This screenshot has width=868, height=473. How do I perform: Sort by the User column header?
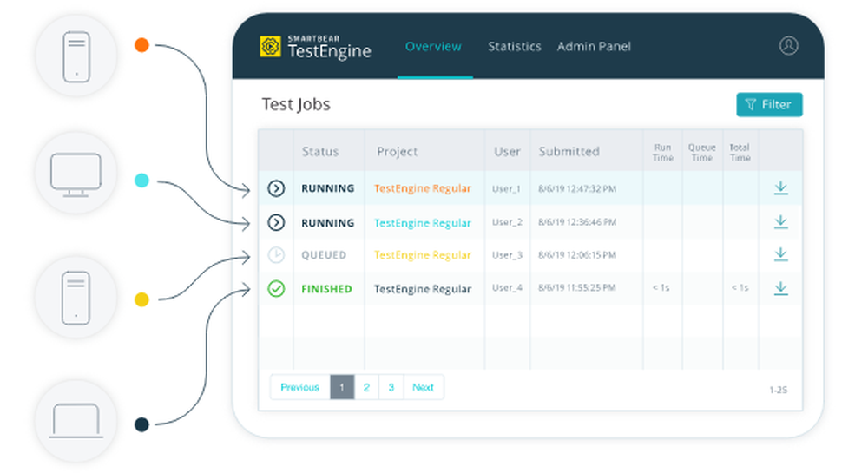pos(507,152)
